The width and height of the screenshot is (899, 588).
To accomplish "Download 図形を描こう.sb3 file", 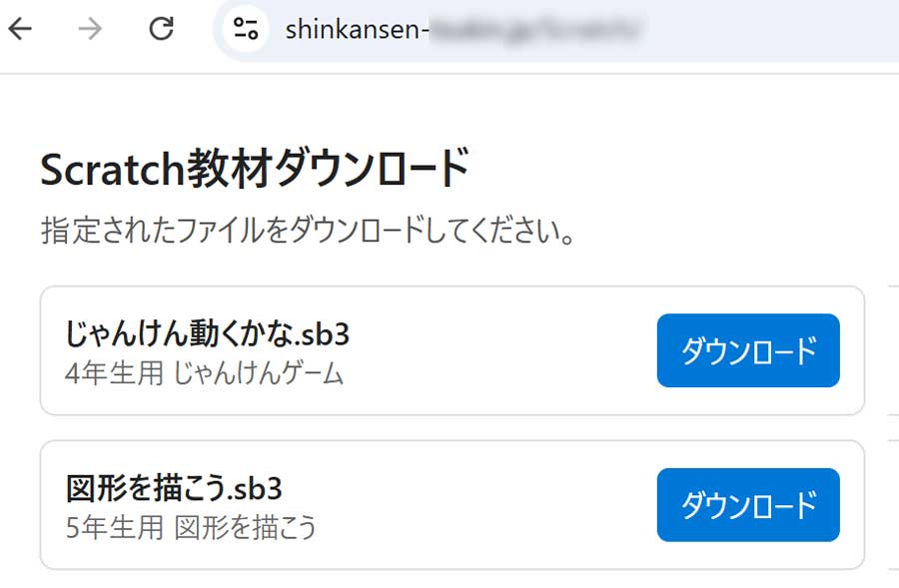I will point(748,505).
